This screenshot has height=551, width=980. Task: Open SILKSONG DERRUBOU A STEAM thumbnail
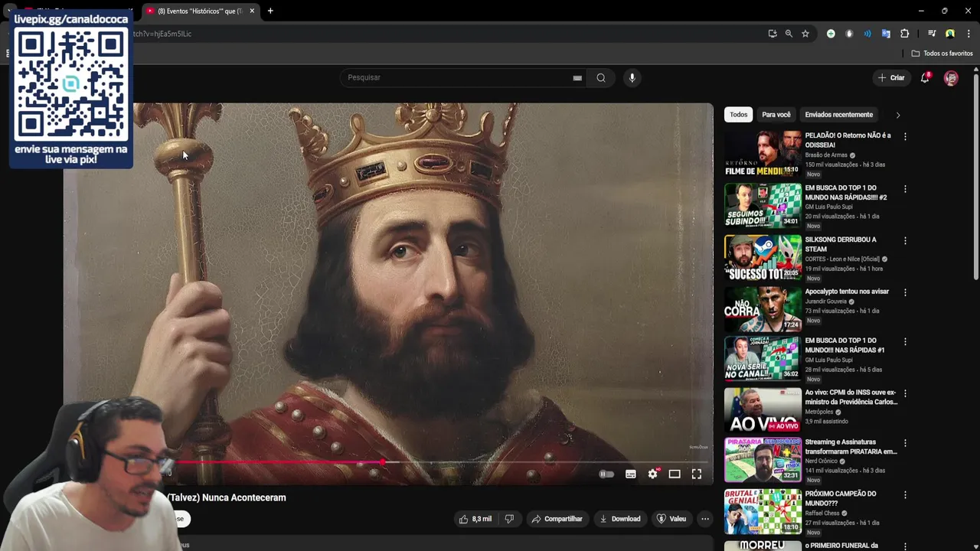coord(763,256)
